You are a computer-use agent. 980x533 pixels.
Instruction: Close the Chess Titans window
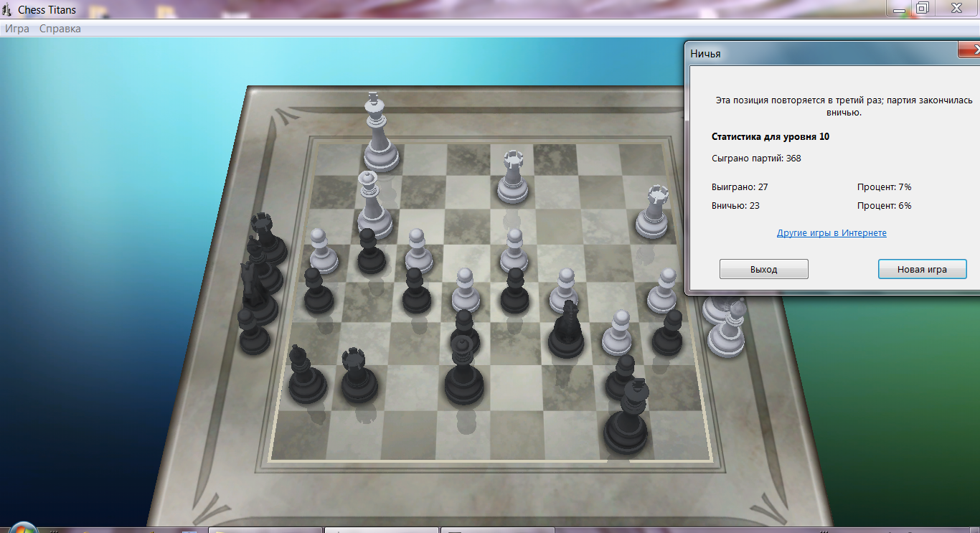pos(956,8)
